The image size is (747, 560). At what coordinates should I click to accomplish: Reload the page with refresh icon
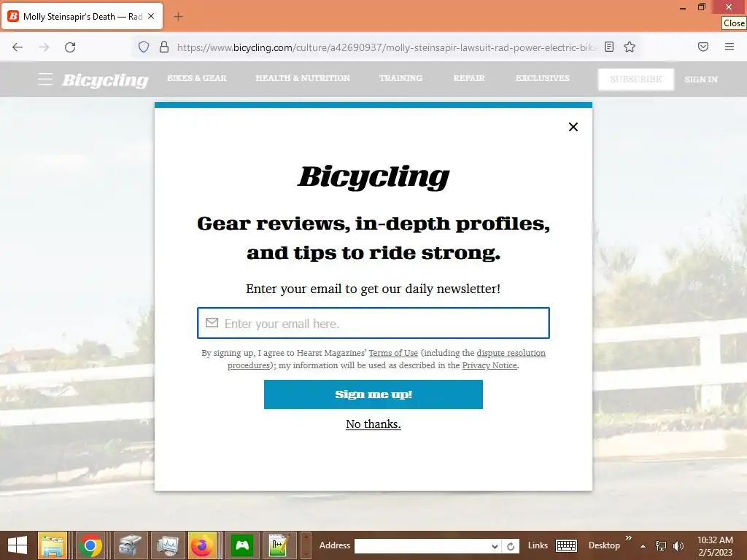tap(70, 47)
